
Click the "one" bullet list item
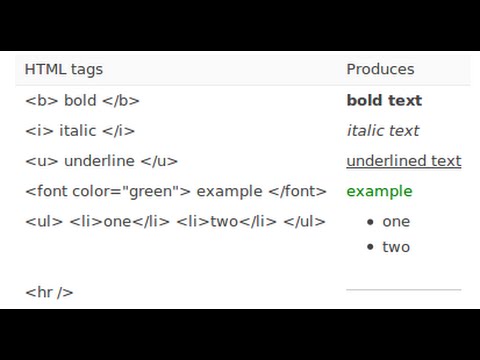coord(396,222)
